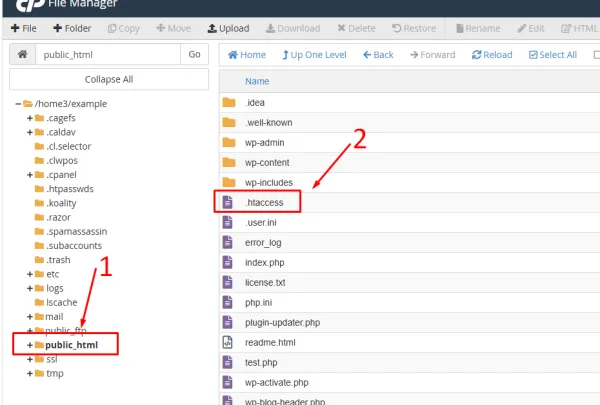Expand the .cagefs folder

[x=30, y=118]
